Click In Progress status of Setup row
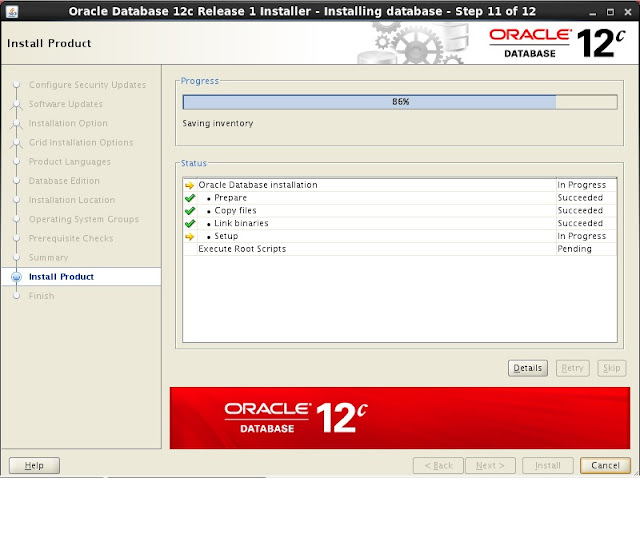 582,236
